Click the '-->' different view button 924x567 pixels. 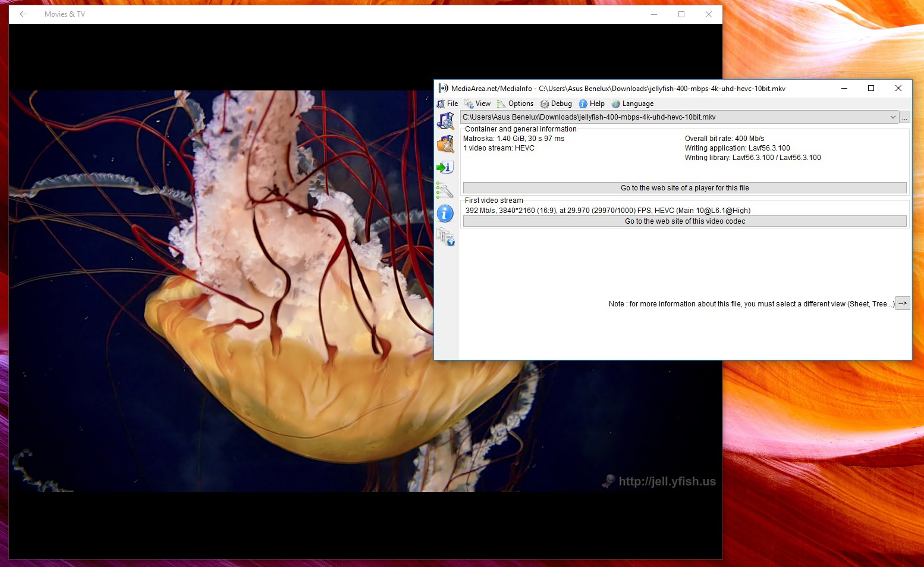pyautogui.click(x=903, y=303)
